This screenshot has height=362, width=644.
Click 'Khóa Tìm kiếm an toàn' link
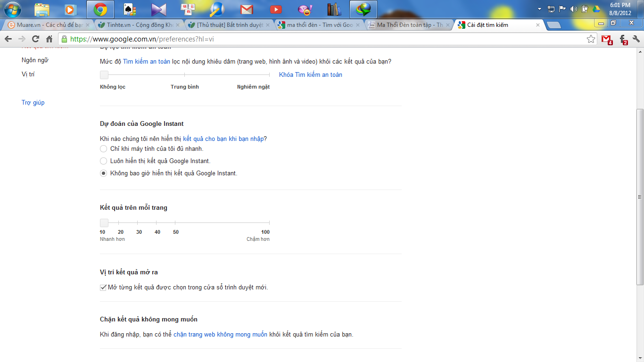click(x=311, y=74)
